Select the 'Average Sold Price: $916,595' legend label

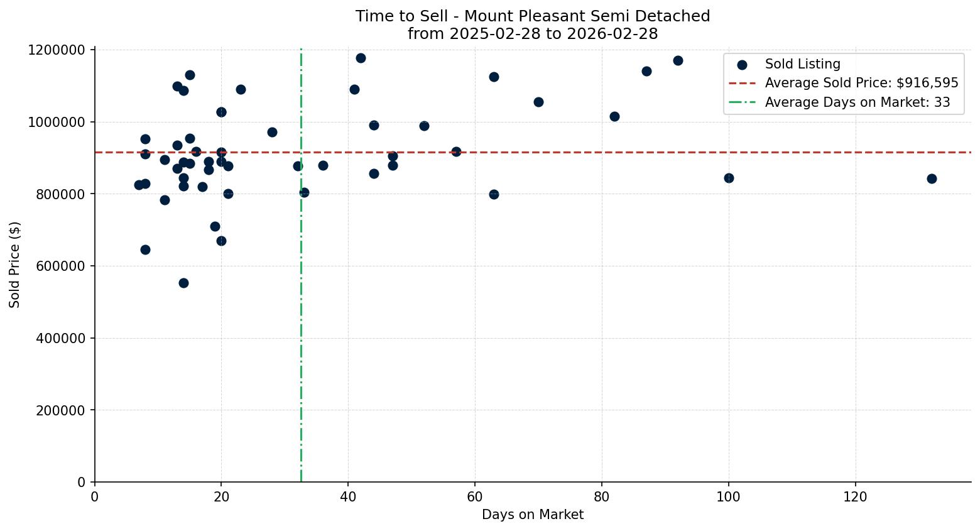pos(861,83)
